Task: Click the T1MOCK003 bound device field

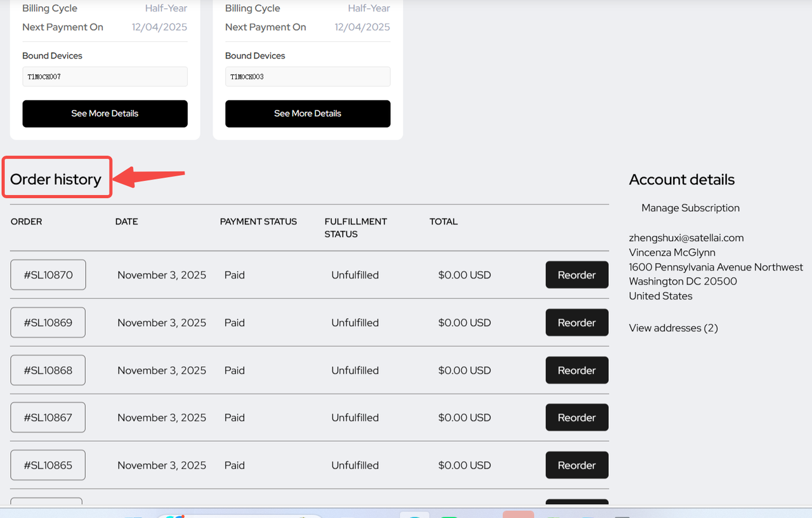Action: click(x=308, y=77)
